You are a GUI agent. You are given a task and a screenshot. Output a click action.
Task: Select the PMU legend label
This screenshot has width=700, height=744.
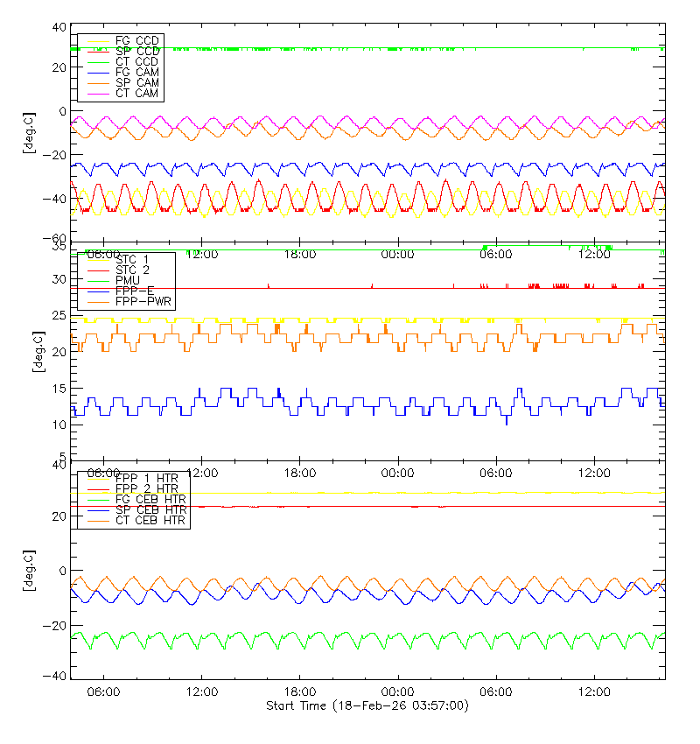pyautogui.click(x=128, y=280)
